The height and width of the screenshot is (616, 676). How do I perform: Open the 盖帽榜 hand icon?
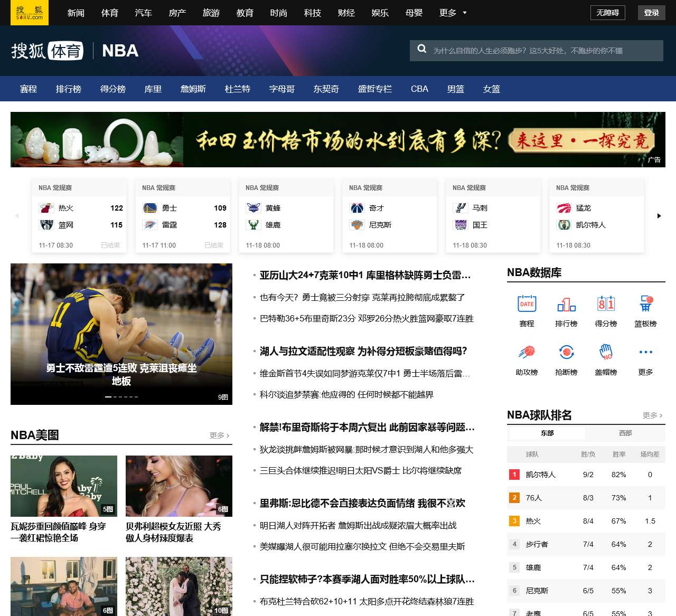(x=606, y=352)
